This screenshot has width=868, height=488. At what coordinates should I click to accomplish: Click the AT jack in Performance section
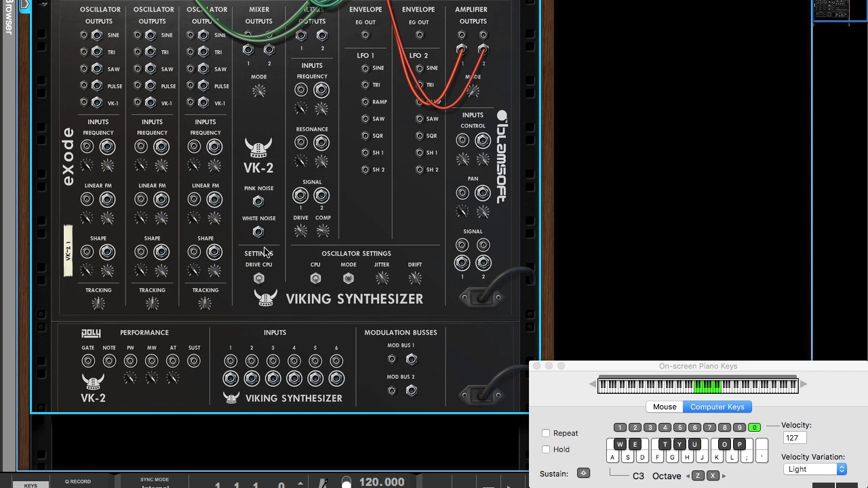173,361
